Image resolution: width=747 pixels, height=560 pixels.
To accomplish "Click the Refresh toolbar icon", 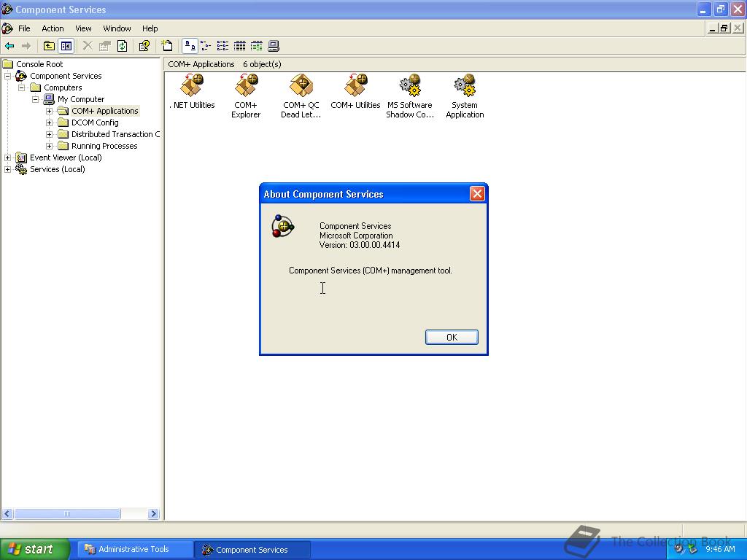I will click(122, 46).
